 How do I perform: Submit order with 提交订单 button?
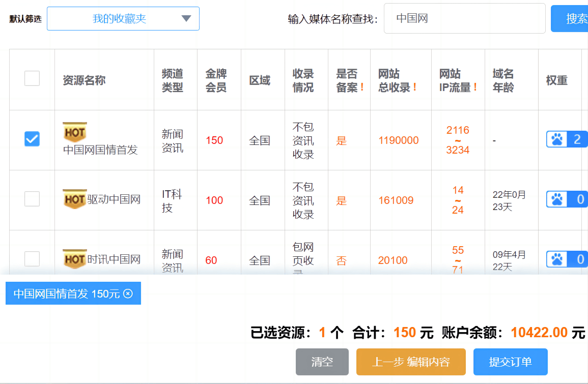(x=511, y=362)
